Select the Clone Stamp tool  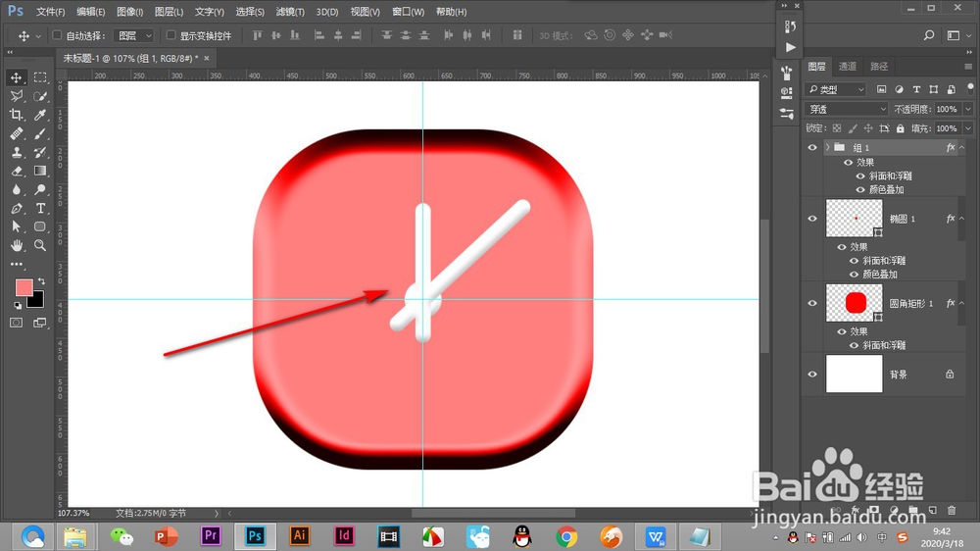click(17, 152)
